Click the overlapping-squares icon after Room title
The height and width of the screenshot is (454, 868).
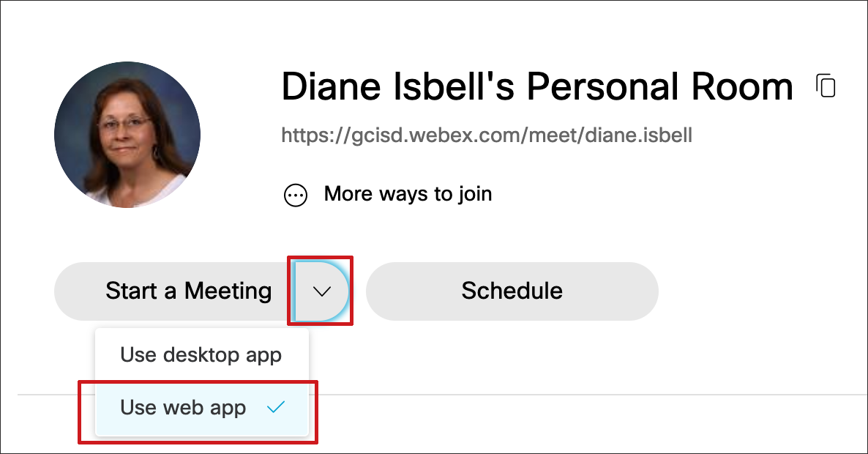tap(826, 86)
